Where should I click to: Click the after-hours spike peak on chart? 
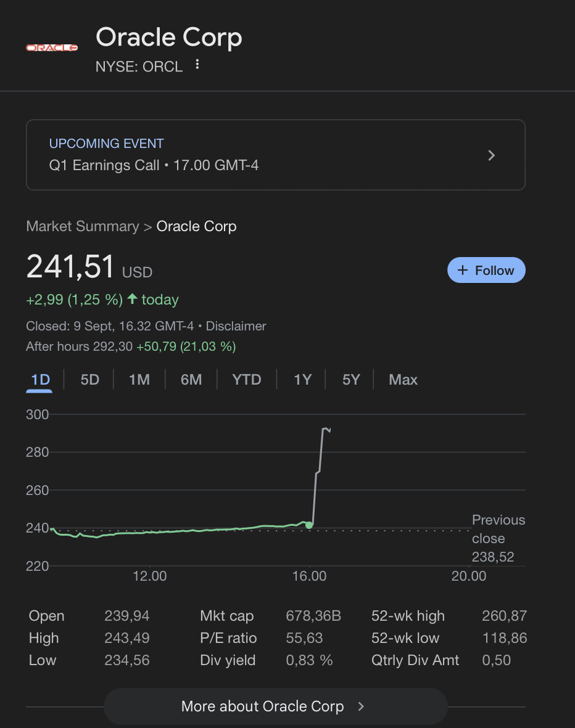(325, 429)
